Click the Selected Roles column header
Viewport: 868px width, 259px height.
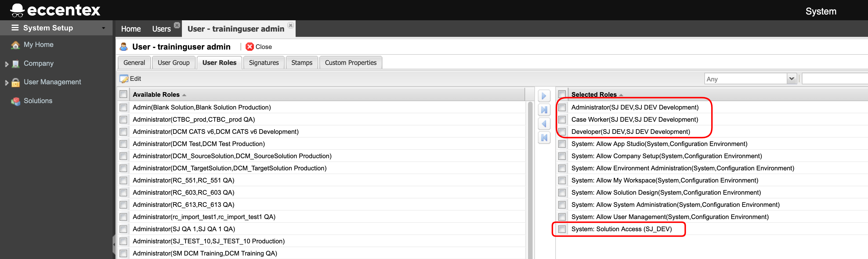[718, 94]
